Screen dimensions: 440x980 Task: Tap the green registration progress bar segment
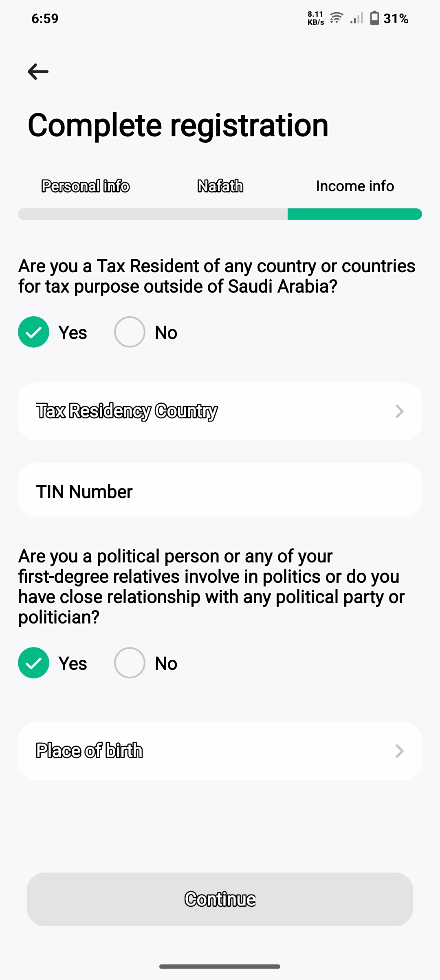pos(354,214)
